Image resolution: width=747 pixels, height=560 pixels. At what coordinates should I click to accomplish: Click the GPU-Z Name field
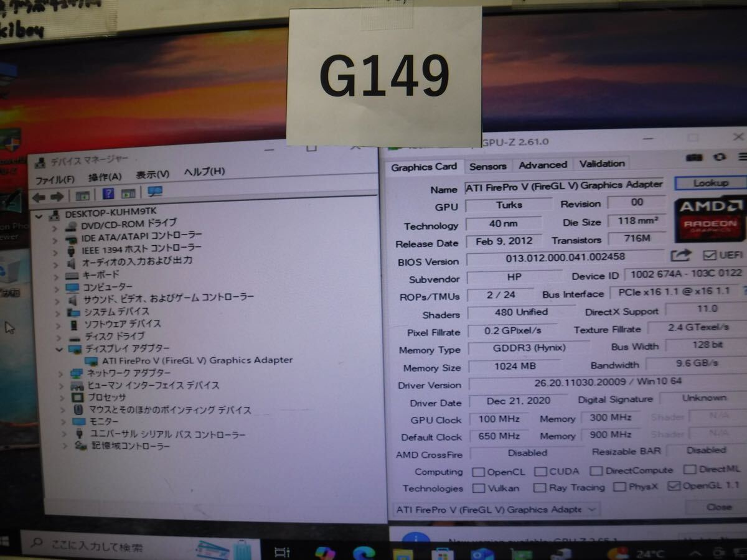[x=565, y=185]
